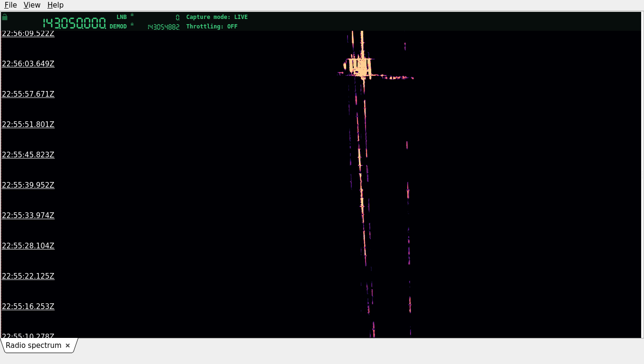Click timestamp 22:55:45.823Z
Image resolution: width=644 pixels, height=364 pixels.
[28, 155]
